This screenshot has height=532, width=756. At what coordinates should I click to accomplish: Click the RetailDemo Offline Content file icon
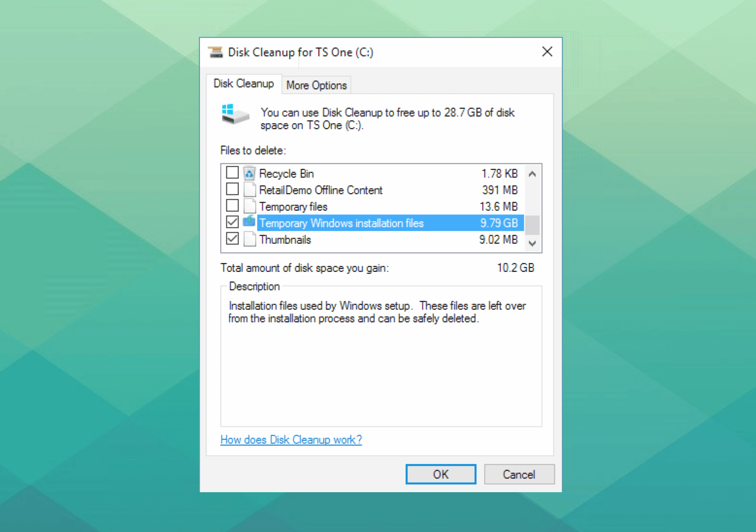[x=249, y=189]
